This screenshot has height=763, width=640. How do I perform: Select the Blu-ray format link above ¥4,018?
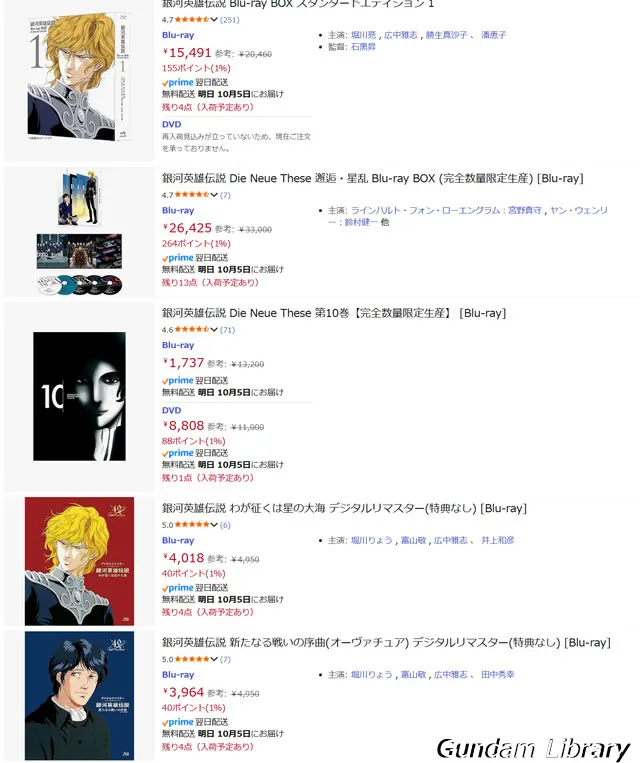pyautogui.click(x=178, y=540)
